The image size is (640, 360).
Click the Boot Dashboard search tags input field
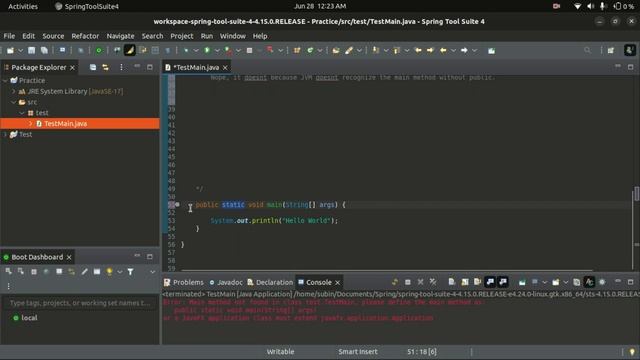tap(80, 303)
